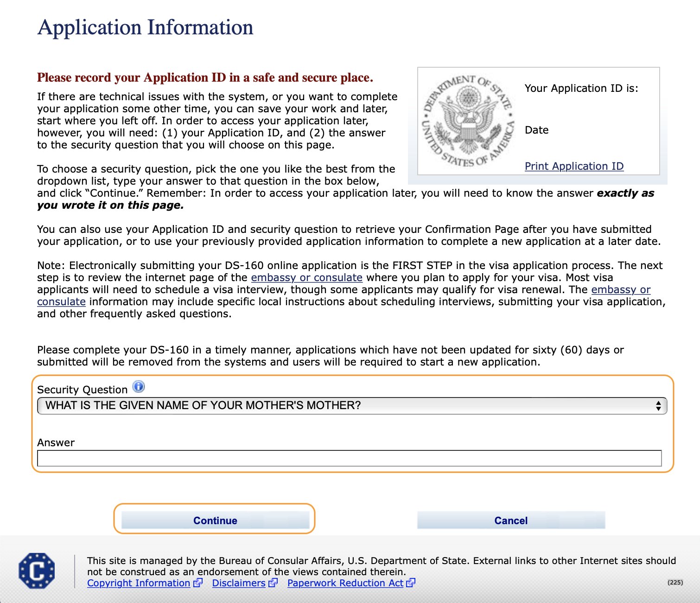Click the Consular Affairs badge logo
Image resolution: width=700 pixels, height=603 pixels.
[x=37, y=571]
